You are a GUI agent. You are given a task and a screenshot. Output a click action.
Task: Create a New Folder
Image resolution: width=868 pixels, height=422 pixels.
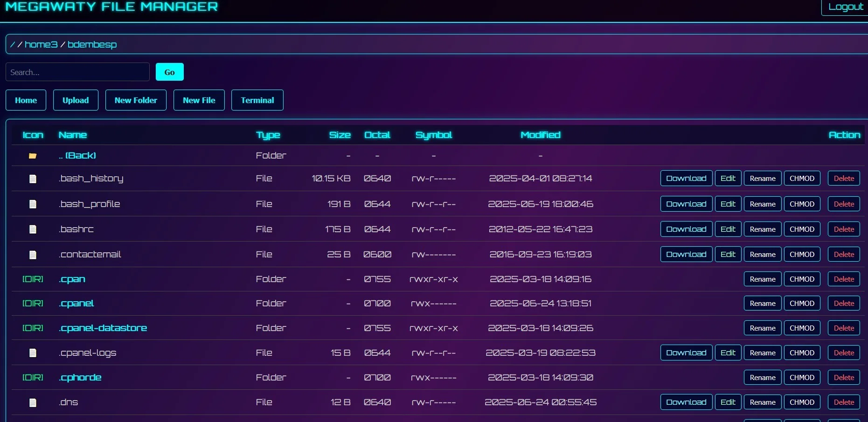[136, 100]
